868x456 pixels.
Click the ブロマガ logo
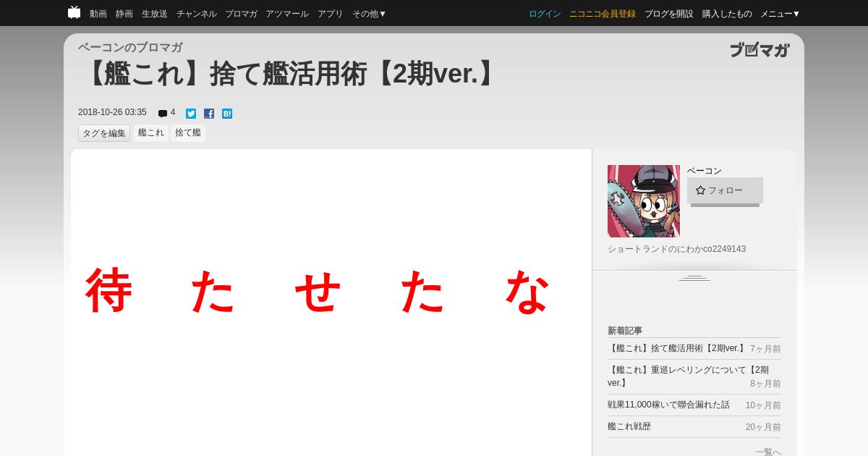click(759, 50)
